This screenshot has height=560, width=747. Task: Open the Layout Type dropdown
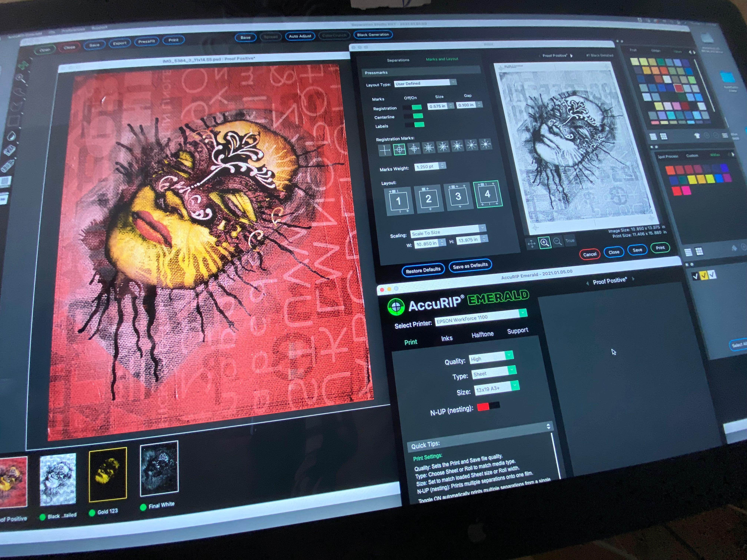[426, 83]
